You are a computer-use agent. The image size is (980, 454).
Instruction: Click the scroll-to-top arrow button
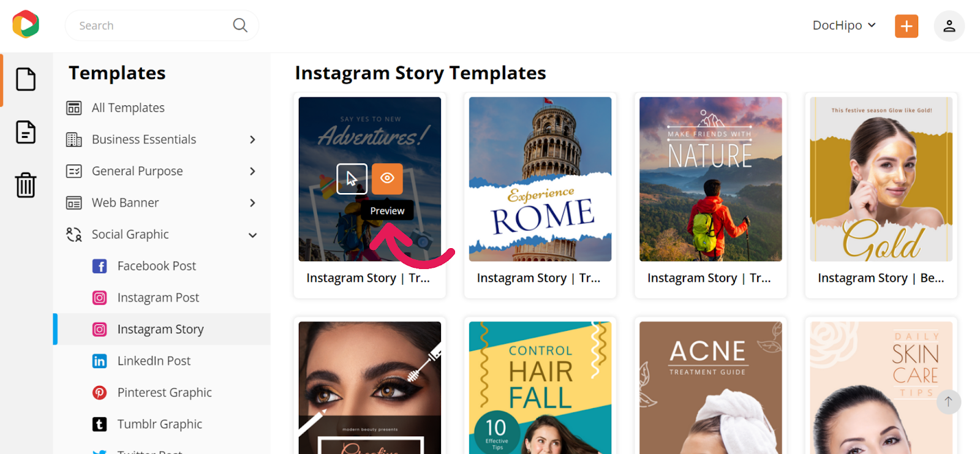[948, 401]
